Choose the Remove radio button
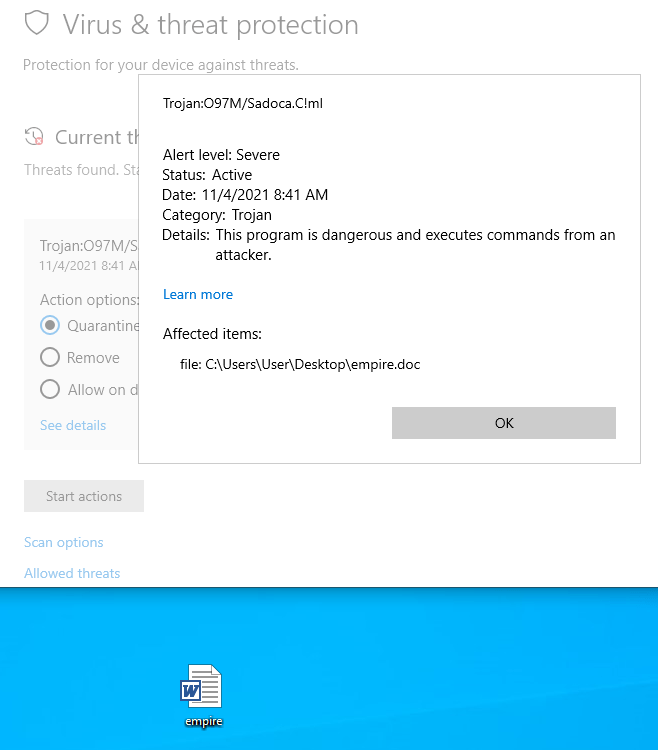 [x=50, y=357]
